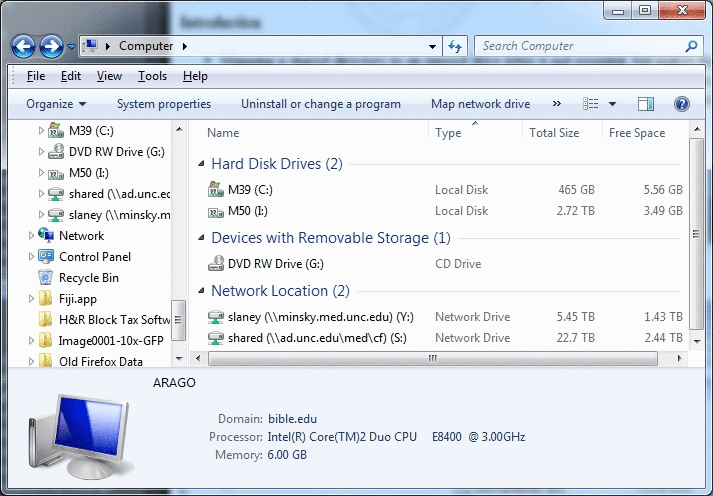
Task: Click the System properties button
Action: coord(164,104)
